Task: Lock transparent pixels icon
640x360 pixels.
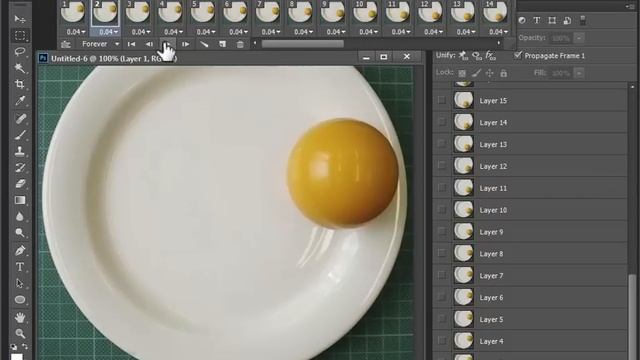Action: pyautogui.click(x=462, y=73)
